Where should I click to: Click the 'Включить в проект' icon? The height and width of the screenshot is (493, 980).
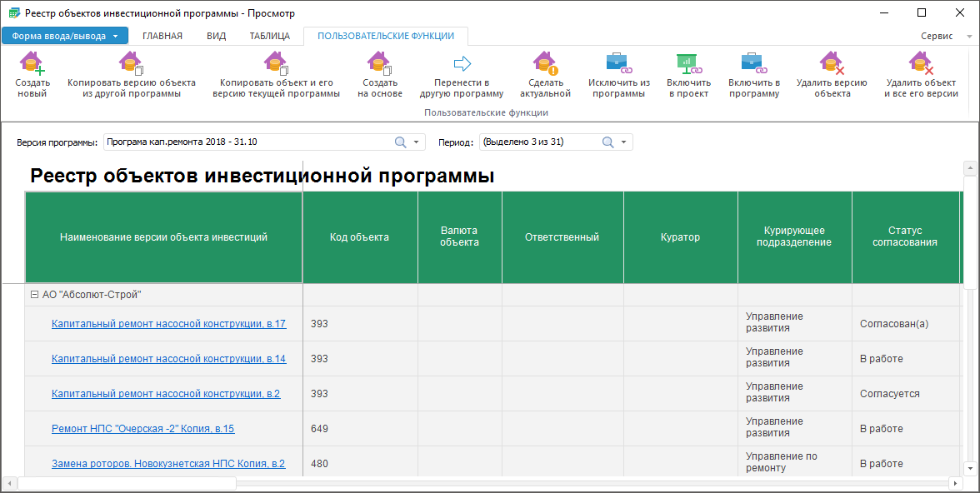(688, 64)
